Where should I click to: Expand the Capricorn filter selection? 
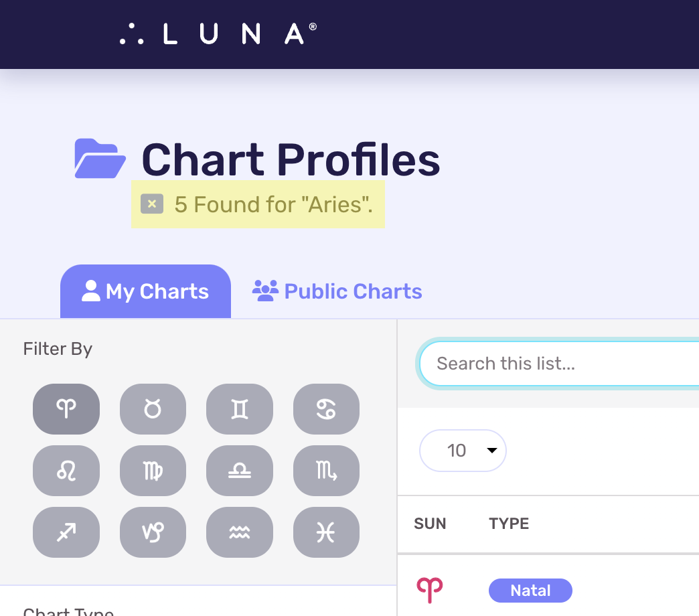153,532
